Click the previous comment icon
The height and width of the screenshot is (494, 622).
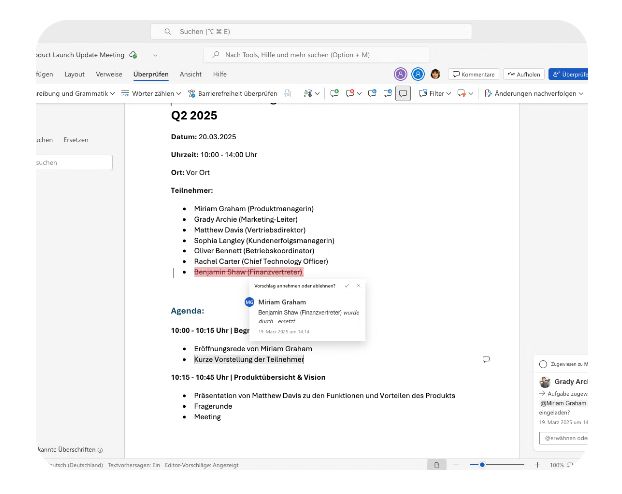[372, 93]
